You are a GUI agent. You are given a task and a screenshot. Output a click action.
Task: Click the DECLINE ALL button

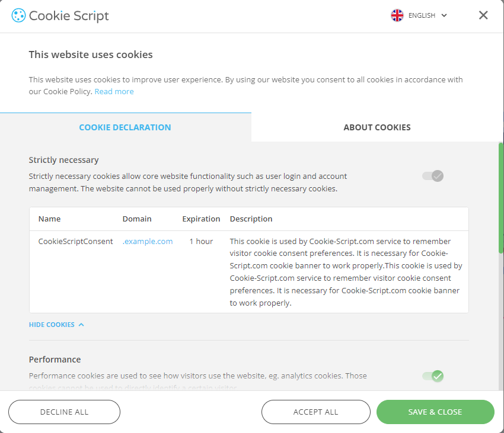(x=64, y=412)
